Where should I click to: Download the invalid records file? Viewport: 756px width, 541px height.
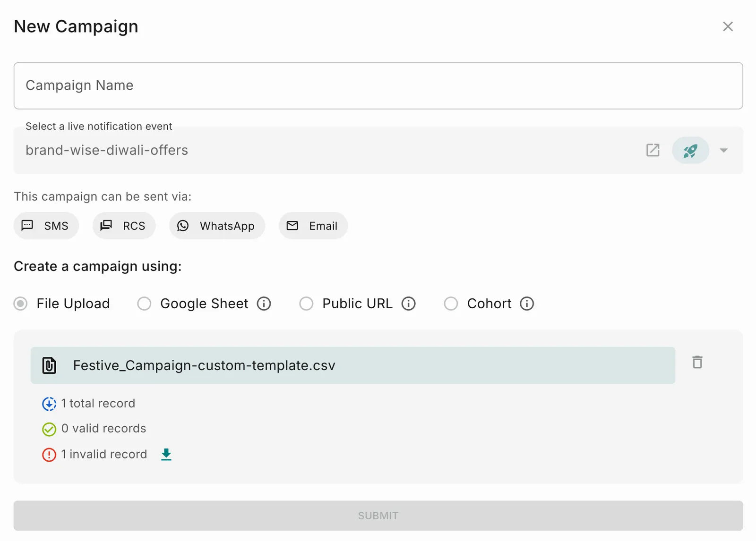pyautogui.click(x=166, y=455)
